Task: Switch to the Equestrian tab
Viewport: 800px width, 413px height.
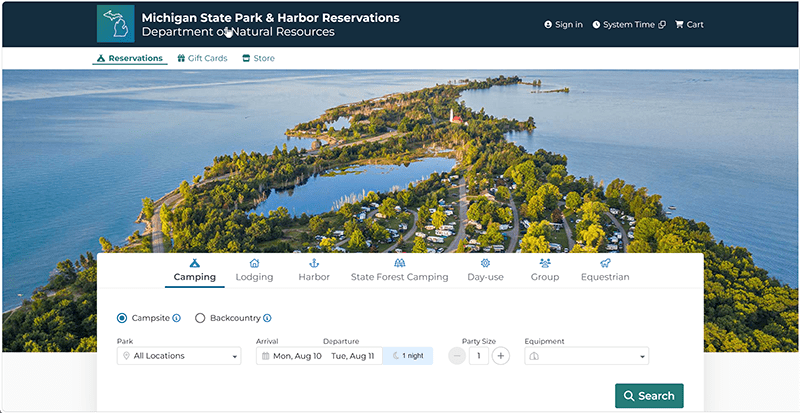Action: tap(605, 271)
